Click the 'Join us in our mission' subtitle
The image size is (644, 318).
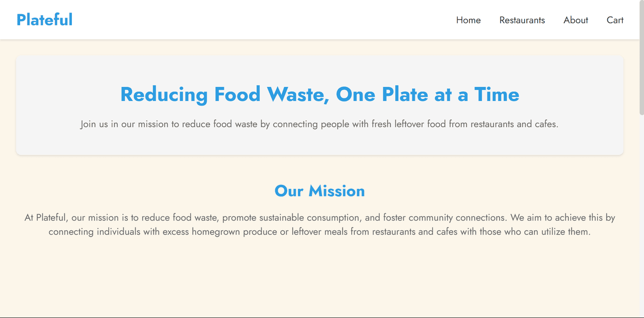(x=319, y=124)
